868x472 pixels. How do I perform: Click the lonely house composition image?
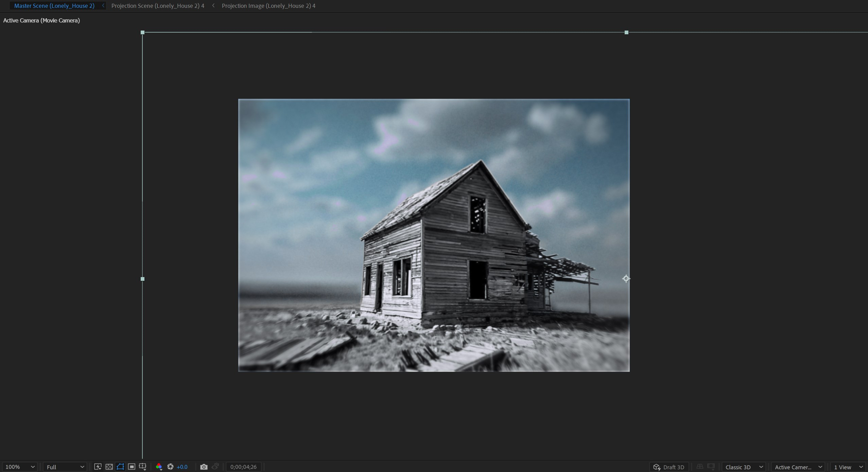(434, 235)
